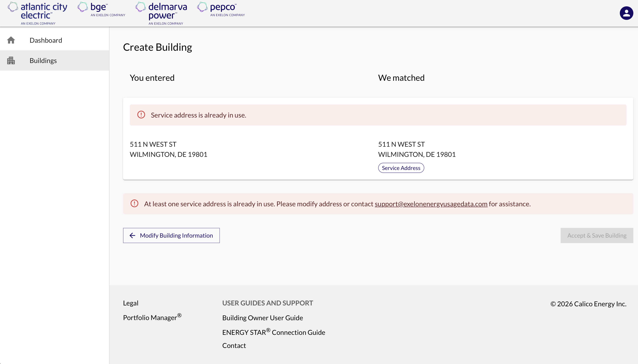
Task: Email support@exelonenergyusagedata.com link
Action: click(431, 204)
